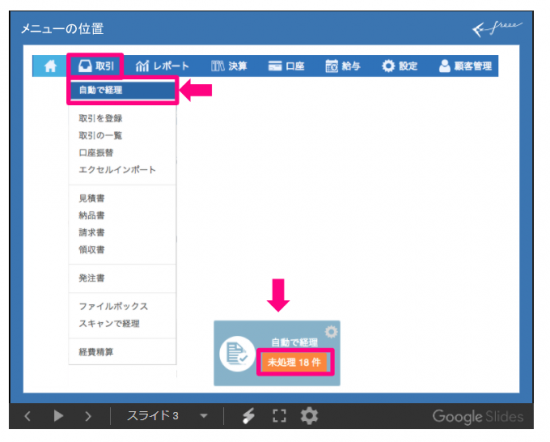Open 請求書 from the menu

pyautogui.click(x=92, y=232)
